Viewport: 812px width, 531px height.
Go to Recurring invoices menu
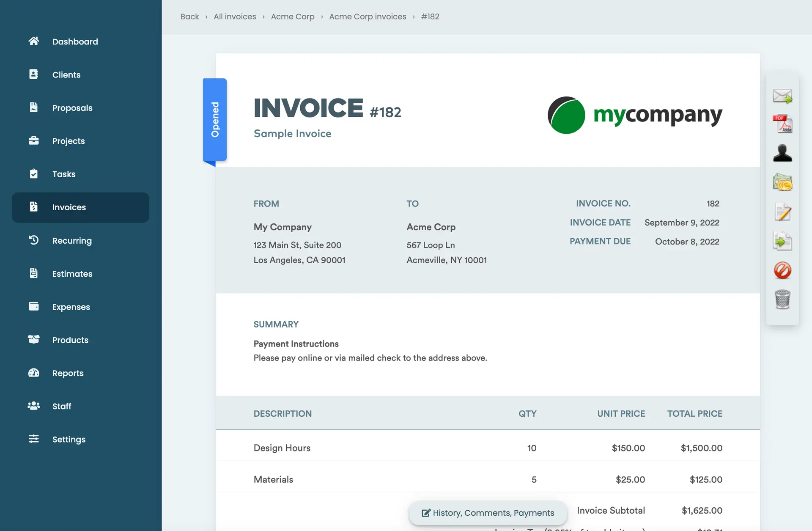[72, 241]
